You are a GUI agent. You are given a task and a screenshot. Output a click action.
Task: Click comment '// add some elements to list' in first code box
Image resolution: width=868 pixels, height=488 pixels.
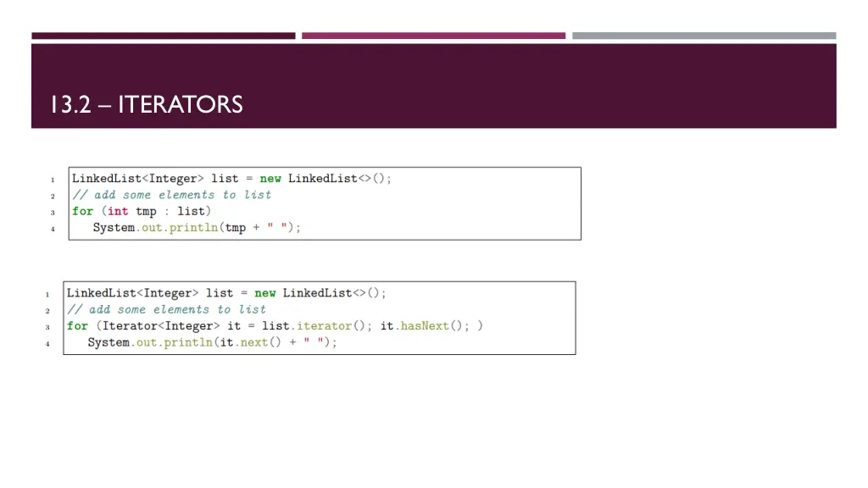(x=171, y=195)
